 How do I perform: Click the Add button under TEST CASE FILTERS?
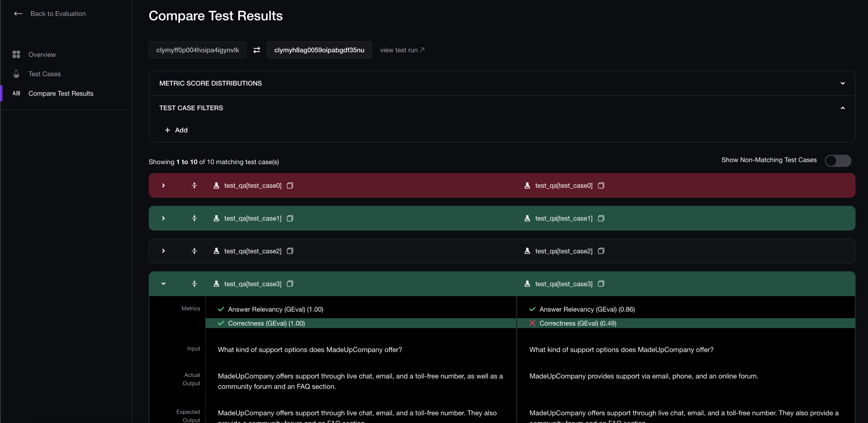(x=176, y=130)
